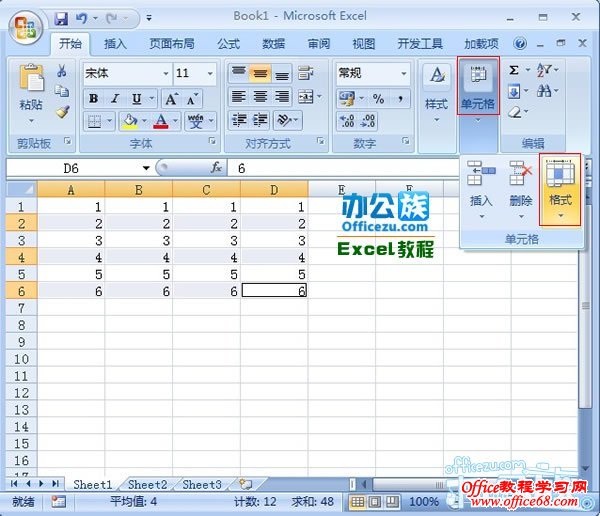Open the font name dropdown 宋体
This screenshot has height=516, width=600.
pos(166,73)
